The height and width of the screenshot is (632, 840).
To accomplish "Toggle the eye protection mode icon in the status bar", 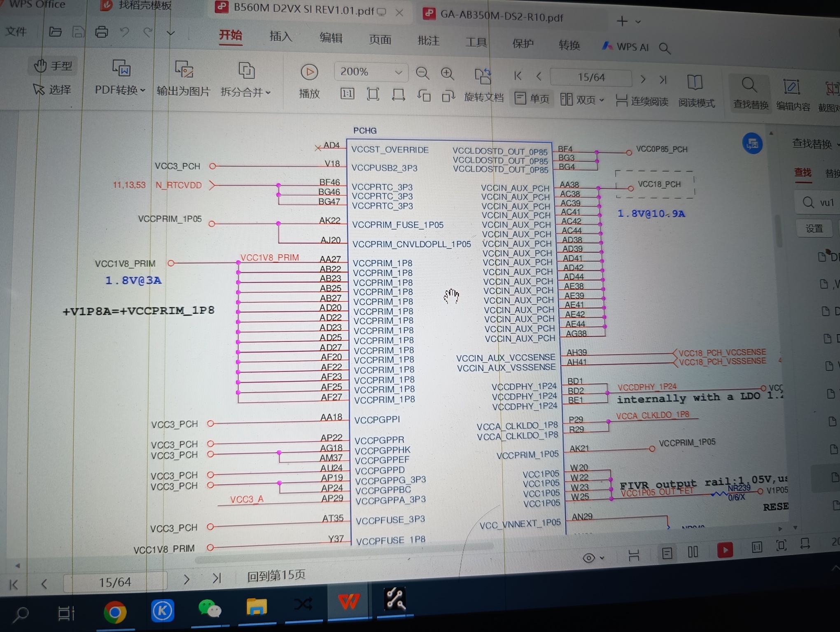I will coord(589,558).
